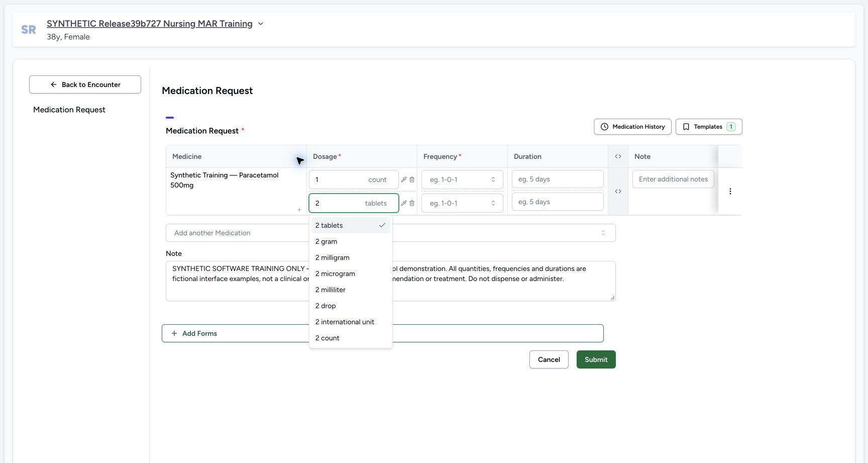Click Add Forms button
The image size is (868, 463).
pos(382,333)
